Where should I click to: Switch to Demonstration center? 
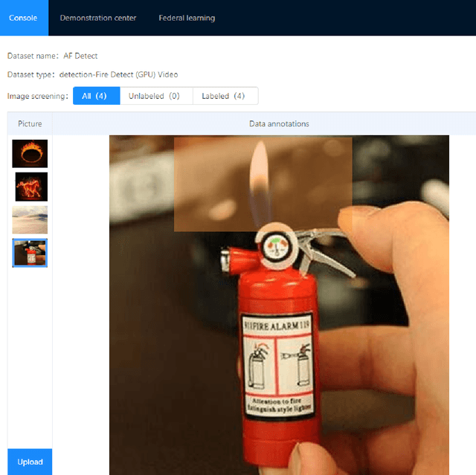coord(98,18)
